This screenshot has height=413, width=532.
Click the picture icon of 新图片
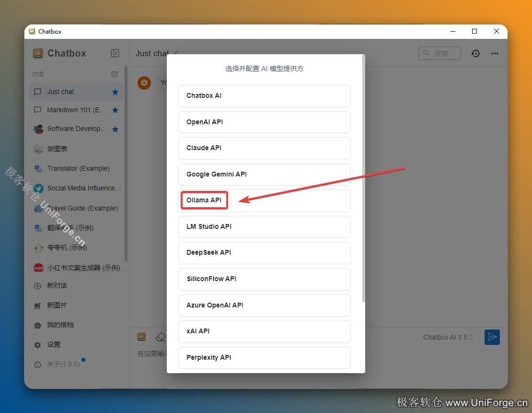click(38, 306)
